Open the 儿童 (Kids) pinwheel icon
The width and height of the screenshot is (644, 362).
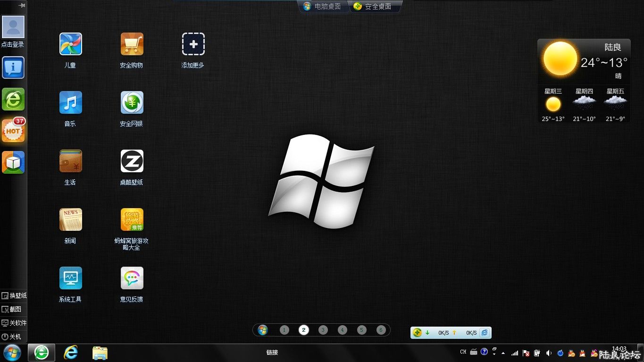click(70, 44)
